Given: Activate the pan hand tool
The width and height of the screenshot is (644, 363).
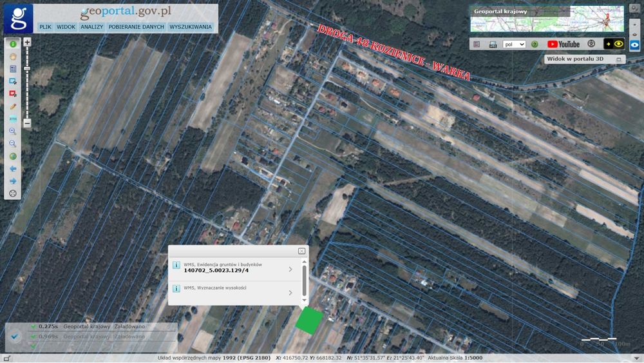Looking at the screenshot, I should coord(13,56).
